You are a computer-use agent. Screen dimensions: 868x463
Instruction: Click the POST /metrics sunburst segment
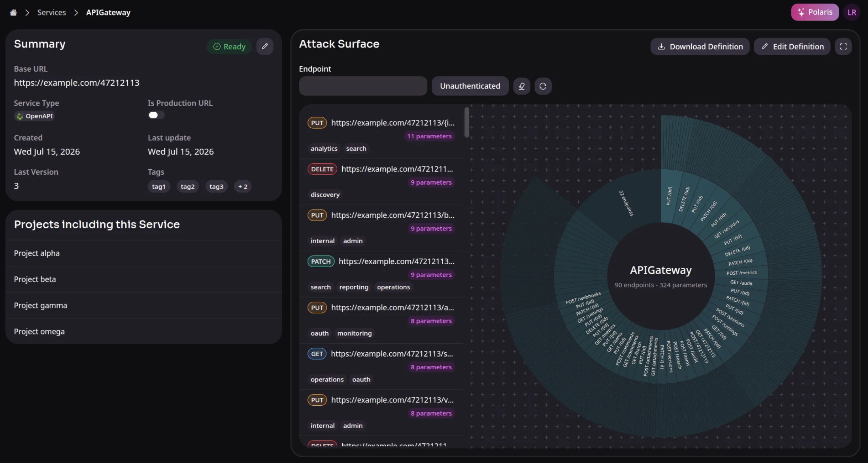(742, 273)
